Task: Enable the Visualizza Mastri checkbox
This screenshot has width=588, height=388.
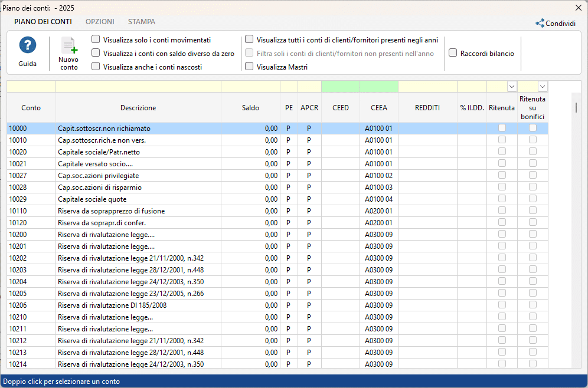Action: click(249, 67)
